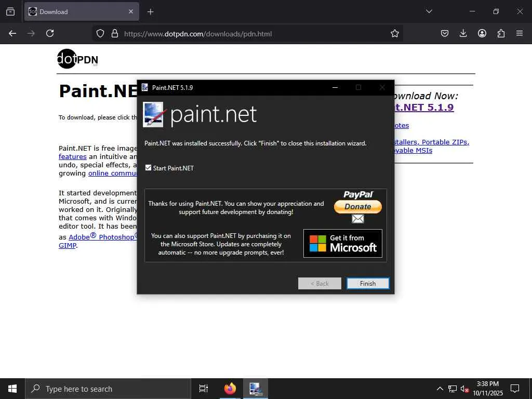
Task: Go back one page in Firefox
Action: [x=12, y=33]
